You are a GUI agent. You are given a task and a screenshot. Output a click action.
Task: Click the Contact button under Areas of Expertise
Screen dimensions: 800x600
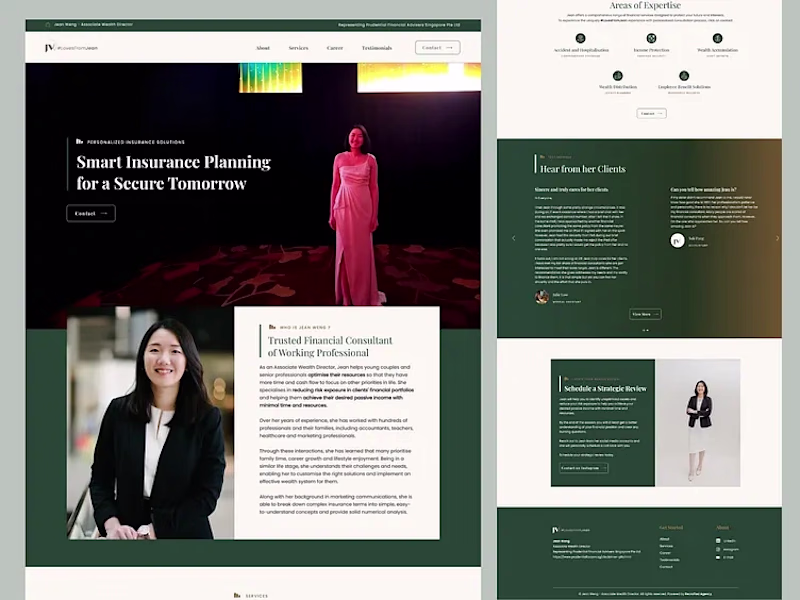(652, 113)
